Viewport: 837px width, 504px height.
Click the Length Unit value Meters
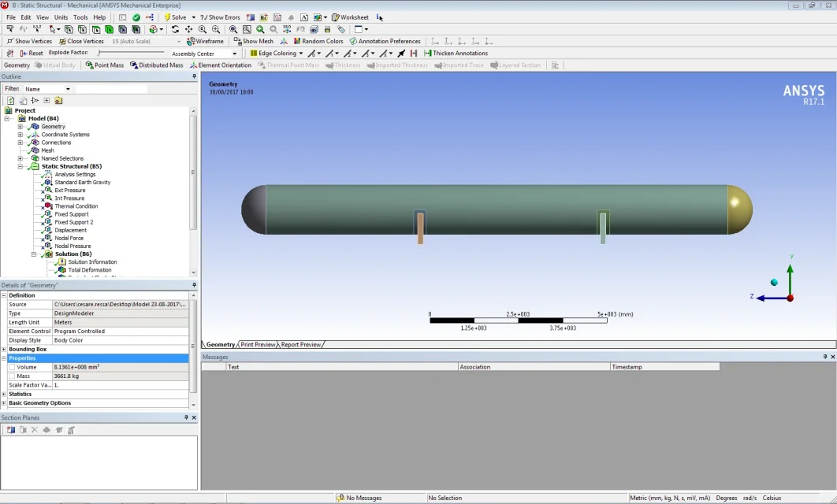pyautogui.click(x=121, y=323)
